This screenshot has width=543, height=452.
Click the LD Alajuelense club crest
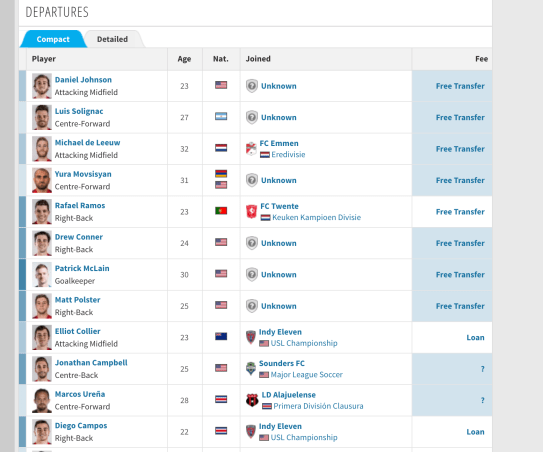252,400
